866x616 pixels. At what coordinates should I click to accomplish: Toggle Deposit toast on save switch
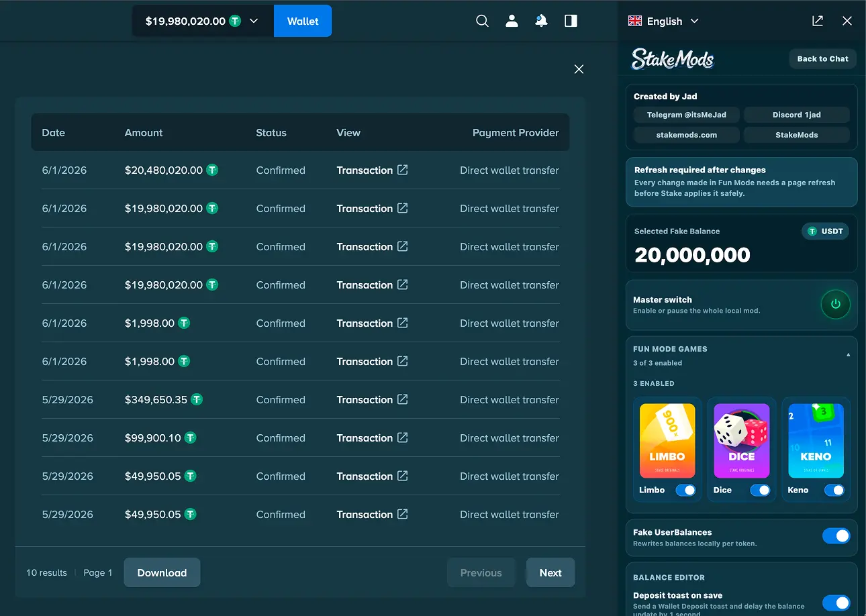point(836,603)
